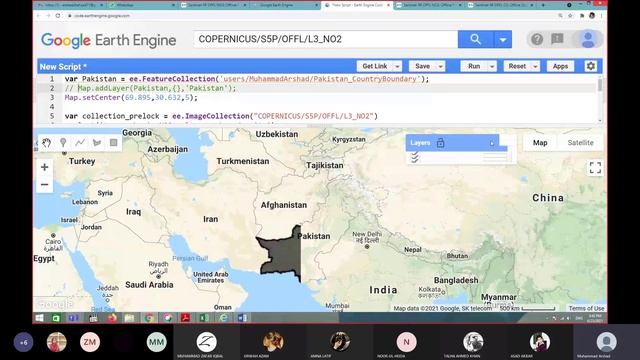Click the Save button
Screen dimensions: 640x360
coord(422,66)
